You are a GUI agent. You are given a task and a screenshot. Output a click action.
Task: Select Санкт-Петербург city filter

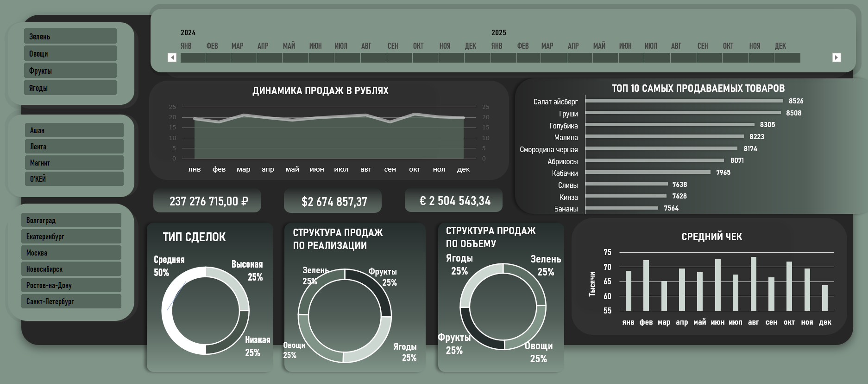(x=71, y=301)
